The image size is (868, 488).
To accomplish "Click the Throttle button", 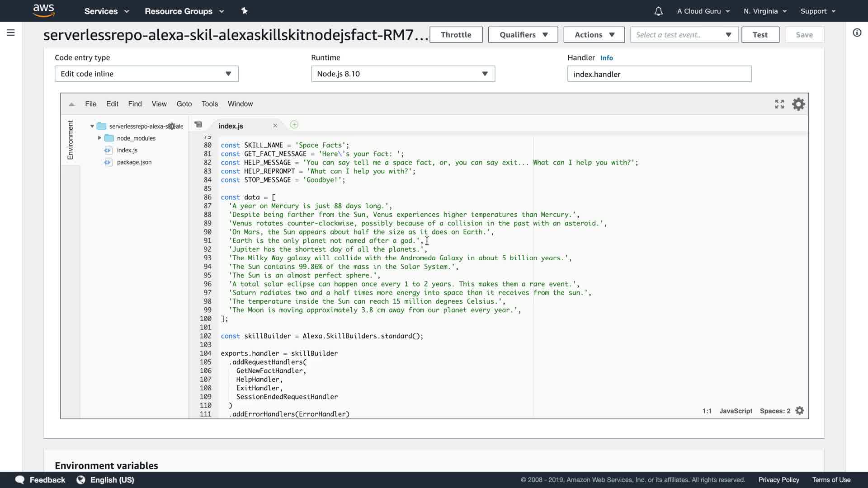I will pos(456,35).
